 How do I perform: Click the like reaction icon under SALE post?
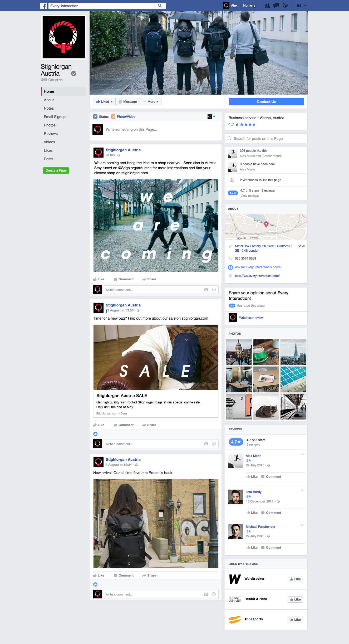(x=95, y=434)
